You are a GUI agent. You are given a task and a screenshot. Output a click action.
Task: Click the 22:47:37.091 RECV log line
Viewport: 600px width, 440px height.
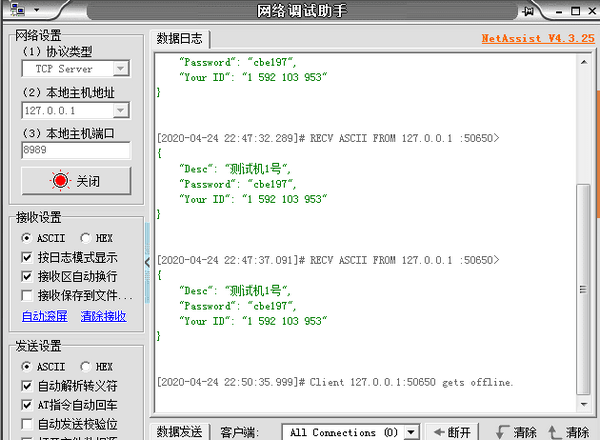tap(328, 260)
